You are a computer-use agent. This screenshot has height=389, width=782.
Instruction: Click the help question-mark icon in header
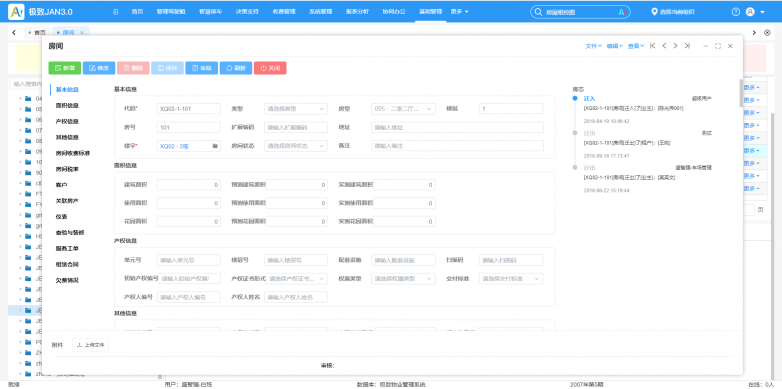(x=736, y=12)
